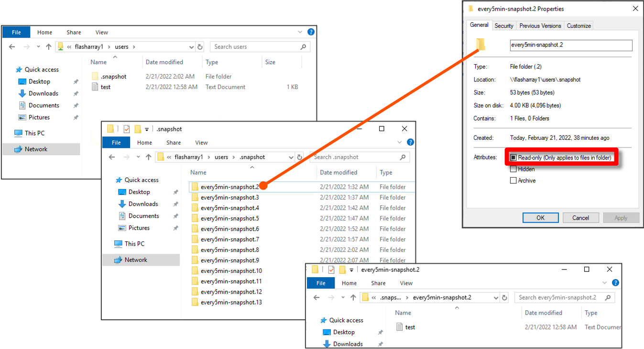644x349 pixels.
Task: Select Network in the users window sidebar
Action: [36, 149]
